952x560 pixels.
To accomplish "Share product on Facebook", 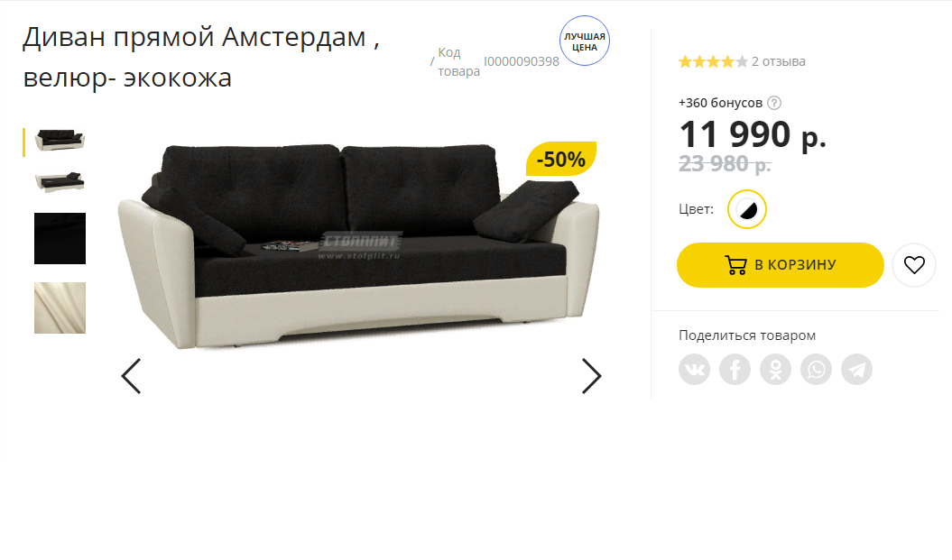I will (735, 369).
